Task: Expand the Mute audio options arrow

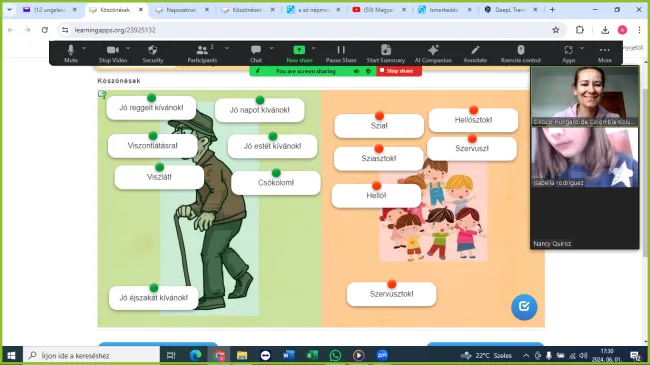Action: [x=84, y=48]
